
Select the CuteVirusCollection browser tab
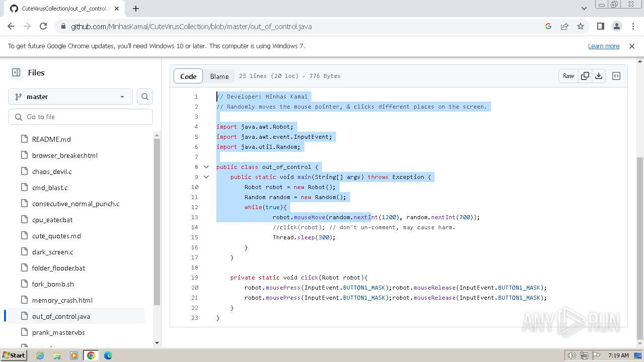[x=65, y=9]
